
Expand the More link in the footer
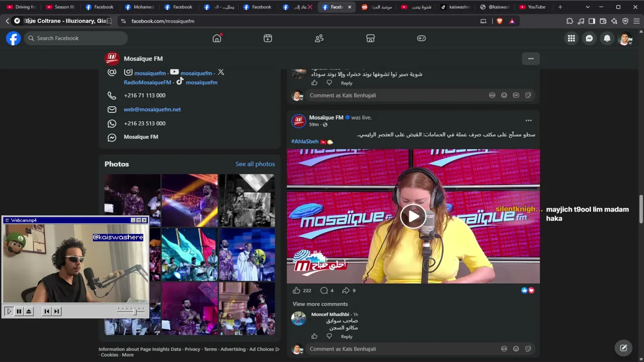click(128, 355)
